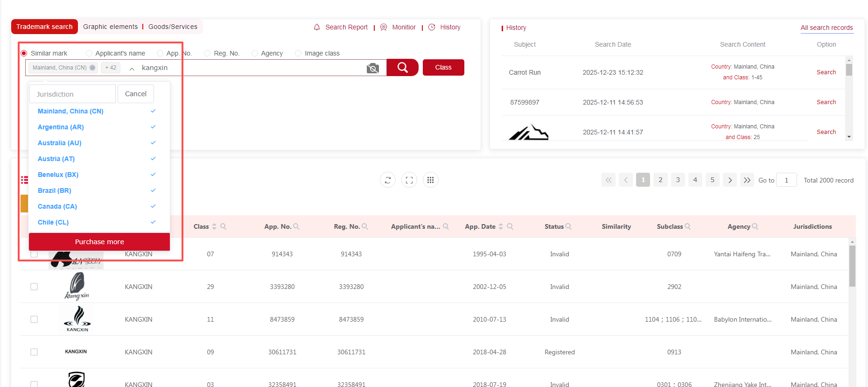Open All search records link
Viewport: 868px width, 387px height.
pos(826,28)
